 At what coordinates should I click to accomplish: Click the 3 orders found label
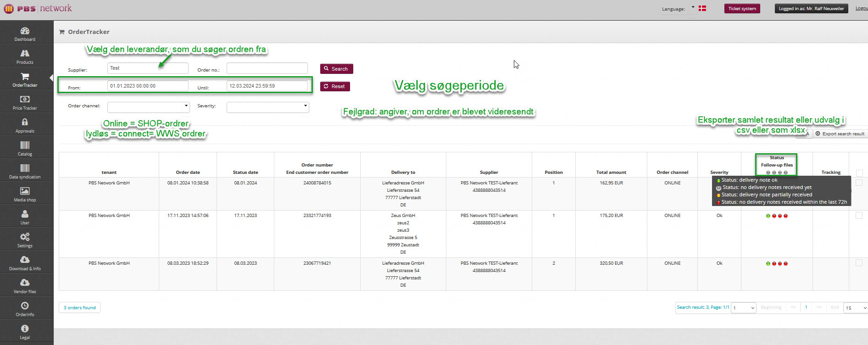[79, 307]
